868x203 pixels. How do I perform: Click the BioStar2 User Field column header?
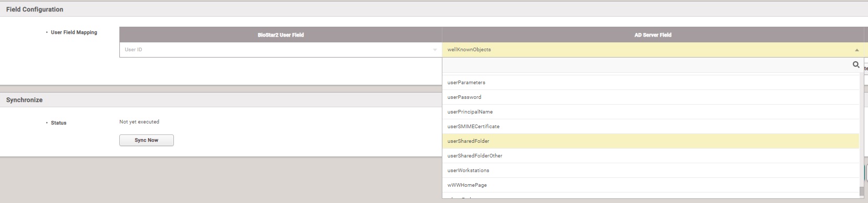click(x=281, y=35)
